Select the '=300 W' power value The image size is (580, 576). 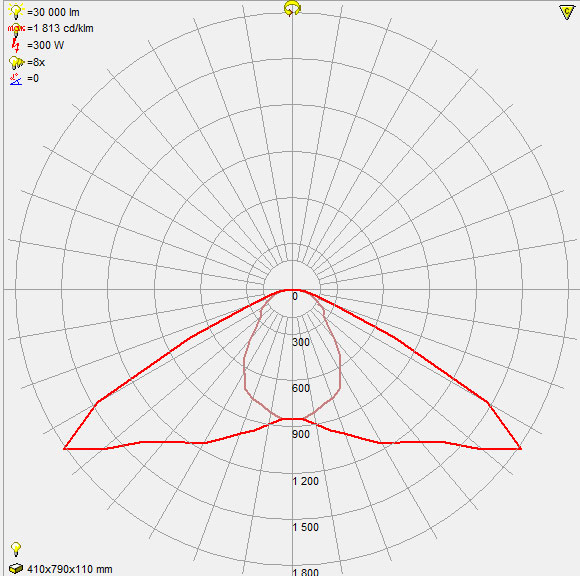coord(45,46)
